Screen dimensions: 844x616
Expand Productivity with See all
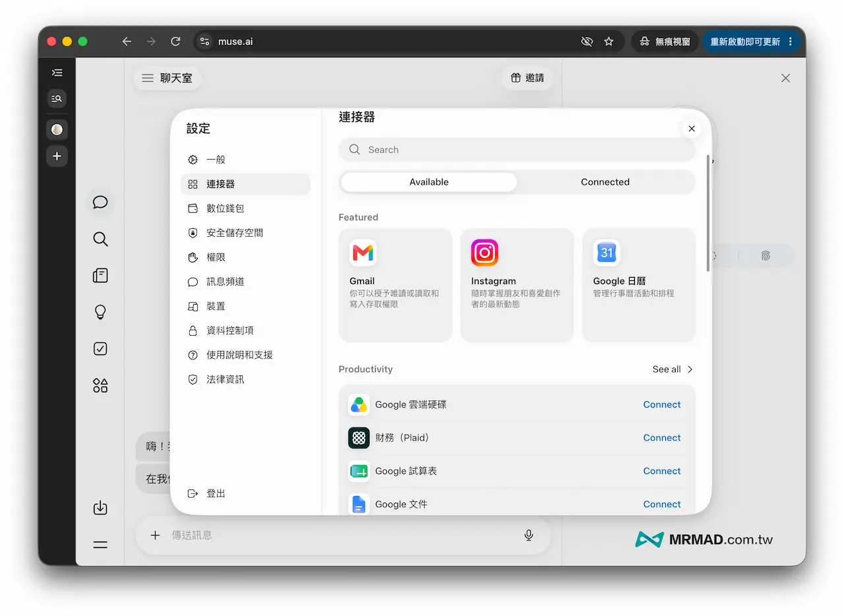673,369
